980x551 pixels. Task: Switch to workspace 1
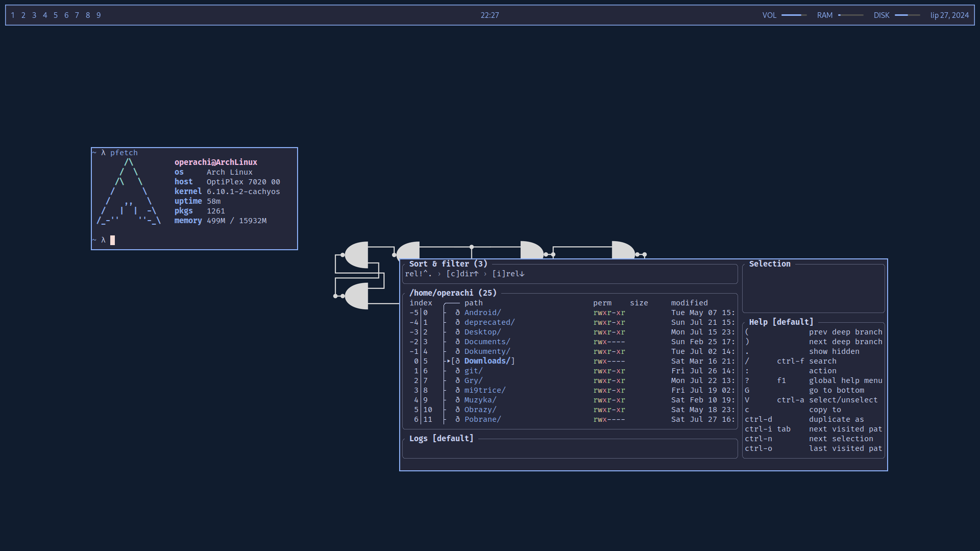(x=13, y=15)
